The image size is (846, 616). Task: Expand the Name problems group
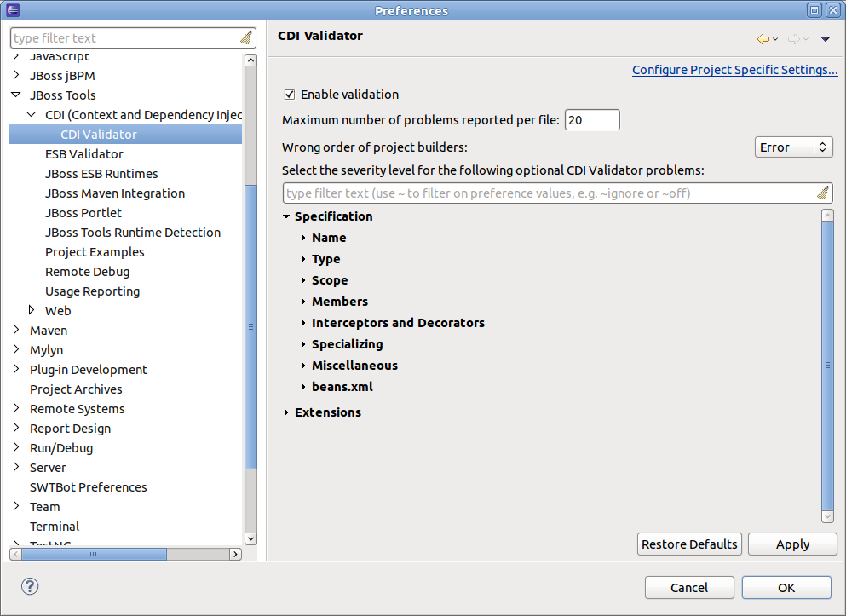[x=303, y=238]
